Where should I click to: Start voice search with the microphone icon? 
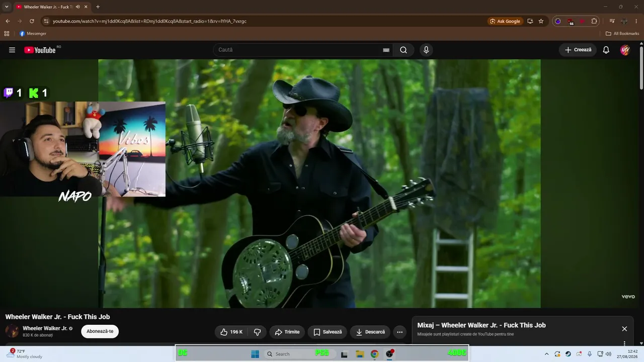426,50
